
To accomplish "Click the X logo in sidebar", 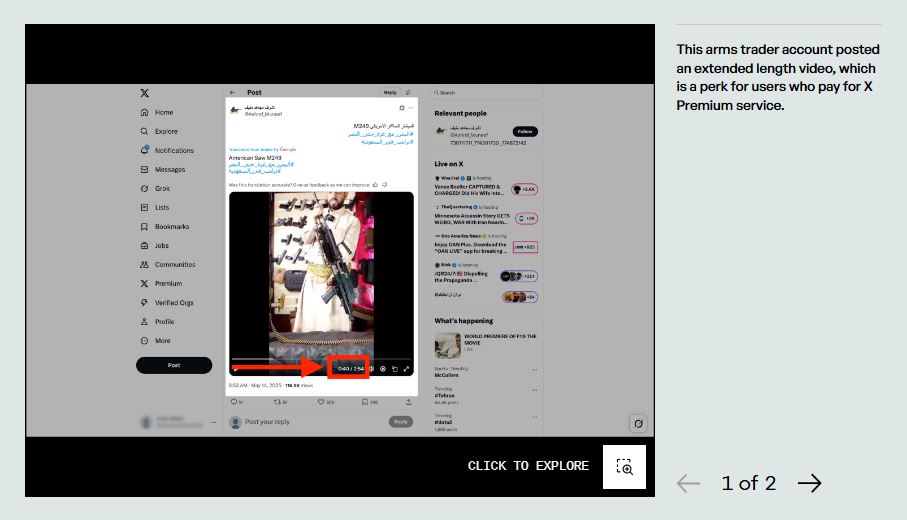I will [x=145, y=92].
